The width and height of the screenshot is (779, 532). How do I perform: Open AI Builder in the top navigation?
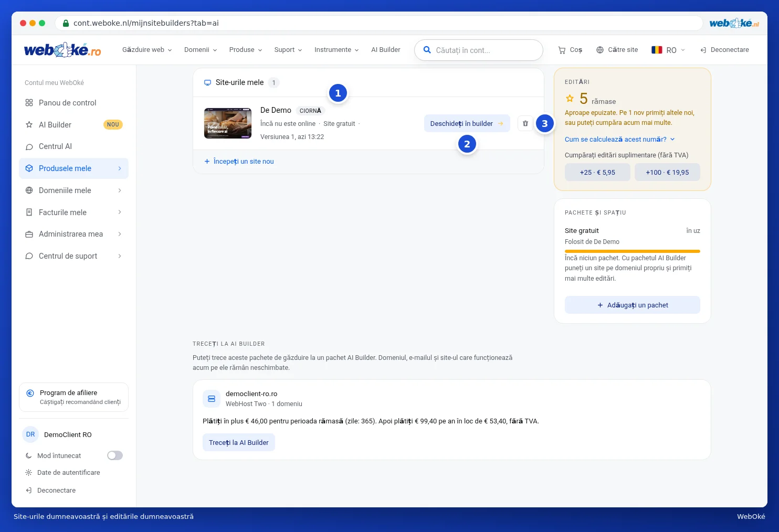[x=386, y=50]
